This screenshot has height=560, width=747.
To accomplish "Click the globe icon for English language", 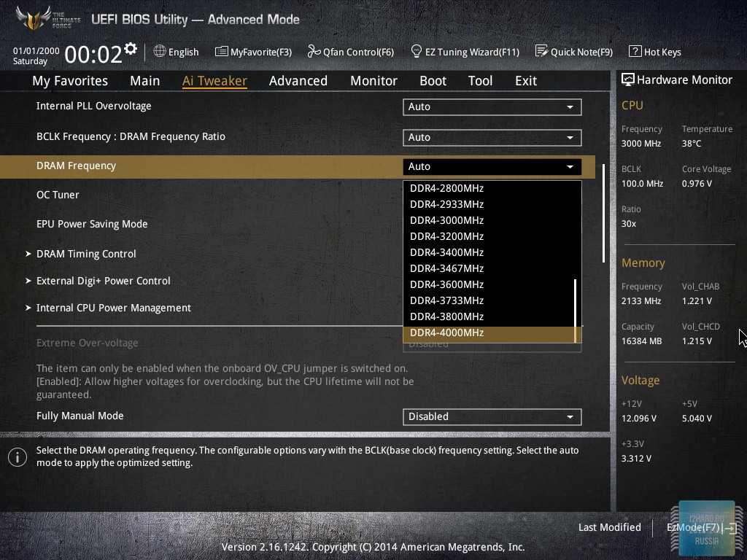I will (160, 52).
